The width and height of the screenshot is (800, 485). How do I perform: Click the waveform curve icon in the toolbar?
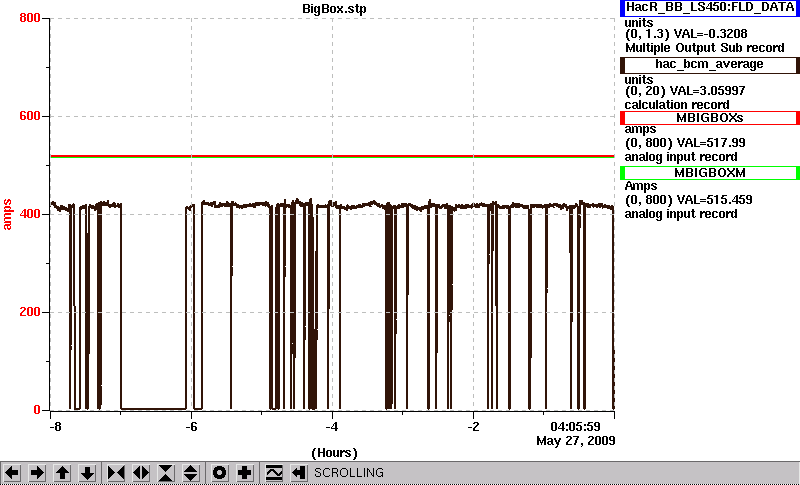click(274, 473)
